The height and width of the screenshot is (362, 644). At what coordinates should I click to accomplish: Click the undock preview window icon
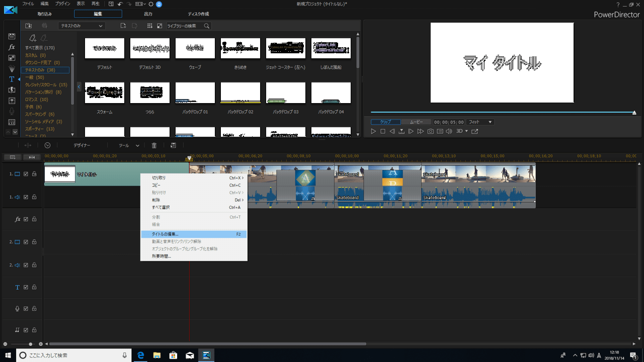[x=474, y=131]
